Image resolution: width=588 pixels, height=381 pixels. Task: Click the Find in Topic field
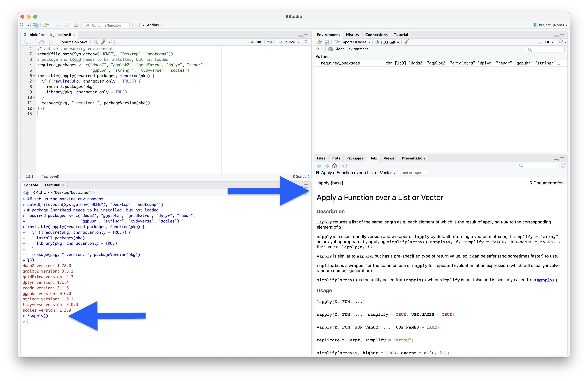pyautogui.click(x=412, y=173)
